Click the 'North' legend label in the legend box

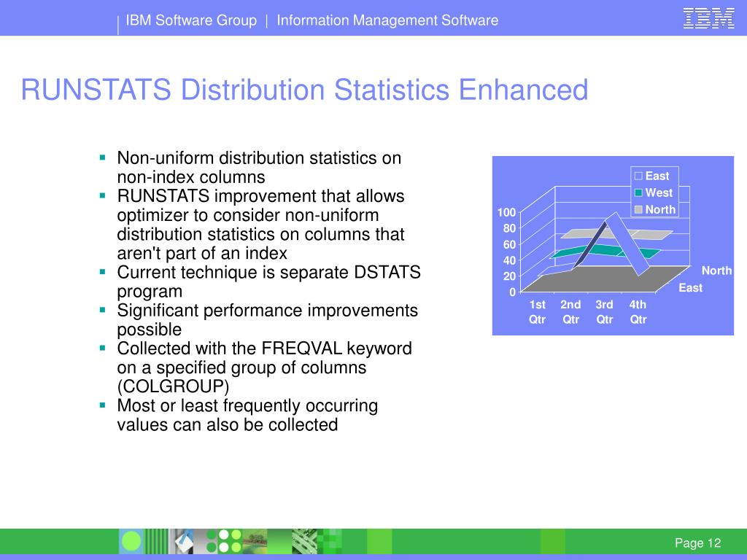click(x=660, y=209)
